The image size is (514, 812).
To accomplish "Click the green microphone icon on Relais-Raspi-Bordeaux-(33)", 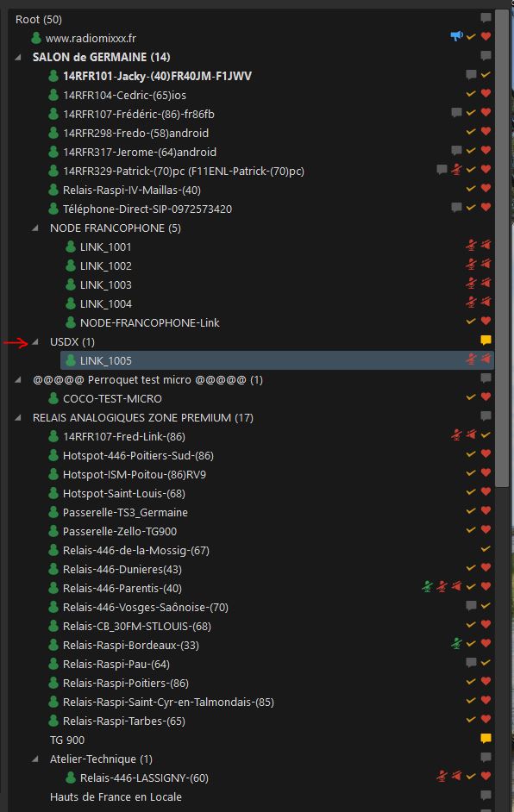I will tap(456, 644).
